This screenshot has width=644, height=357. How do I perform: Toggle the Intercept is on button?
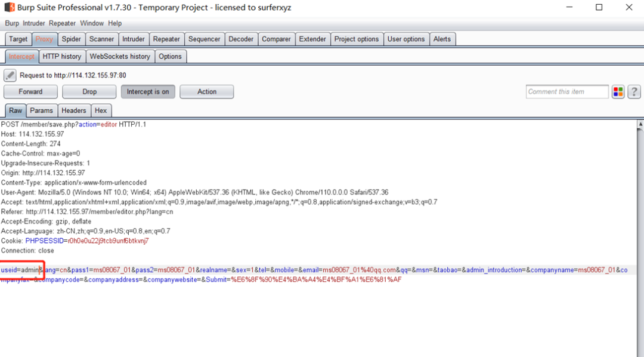tap(148, 92)
